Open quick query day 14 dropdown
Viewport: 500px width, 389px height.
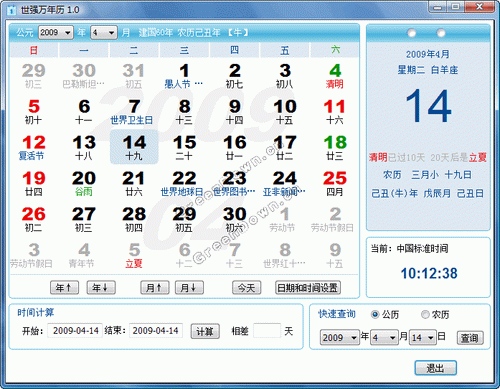click(423, 338)
